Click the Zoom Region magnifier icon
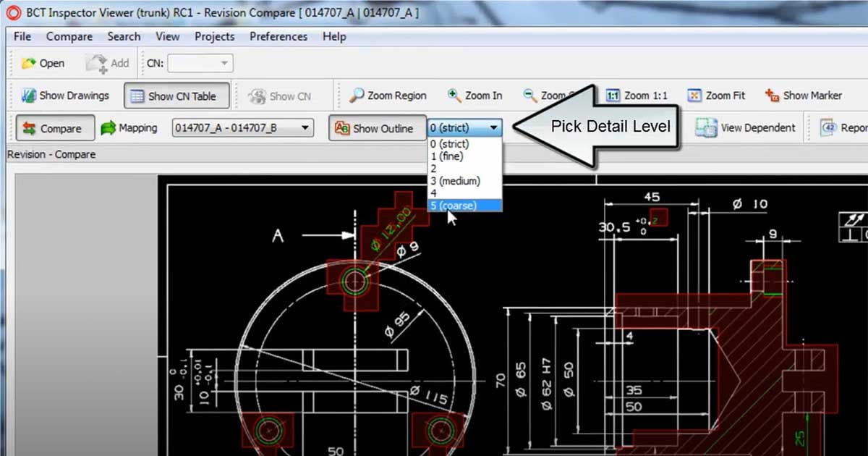The width and height of the screenshot is (868, 456). pyautogui.click(x=356, y=96)
